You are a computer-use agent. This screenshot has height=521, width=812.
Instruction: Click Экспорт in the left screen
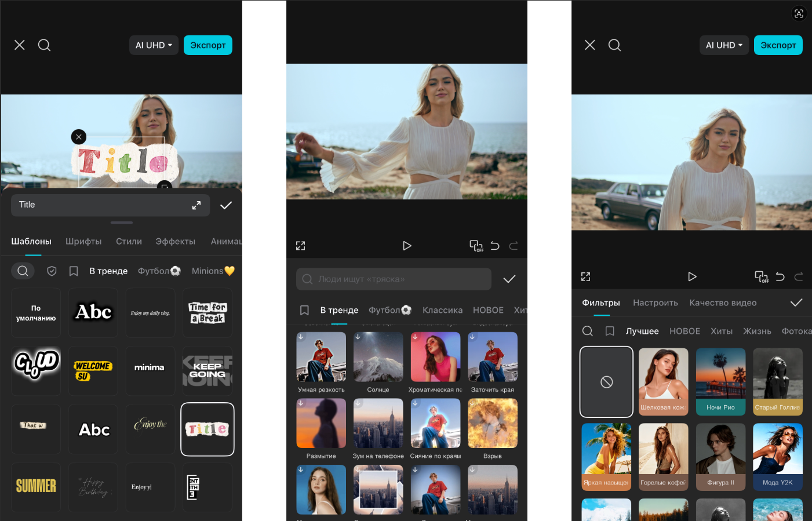coord(208,45)
